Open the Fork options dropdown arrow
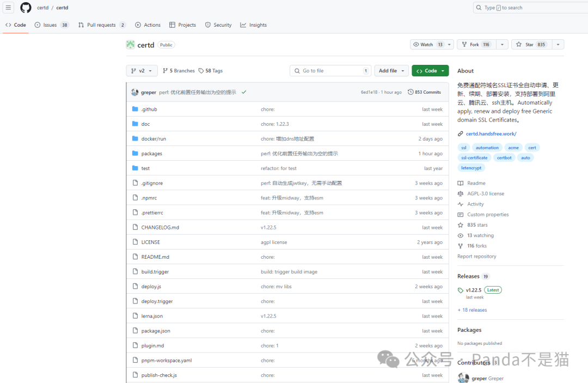The image size is (588, 383). tap(502, 45)
